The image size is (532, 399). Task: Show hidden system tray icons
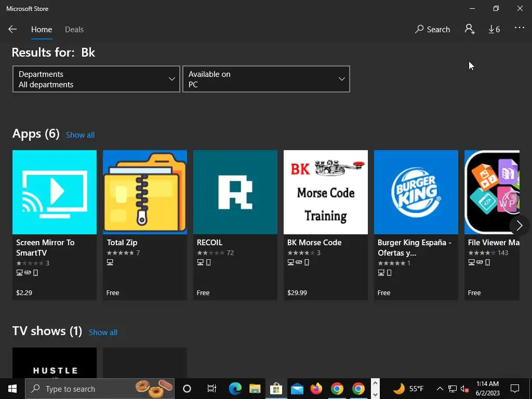pos(440,389)
